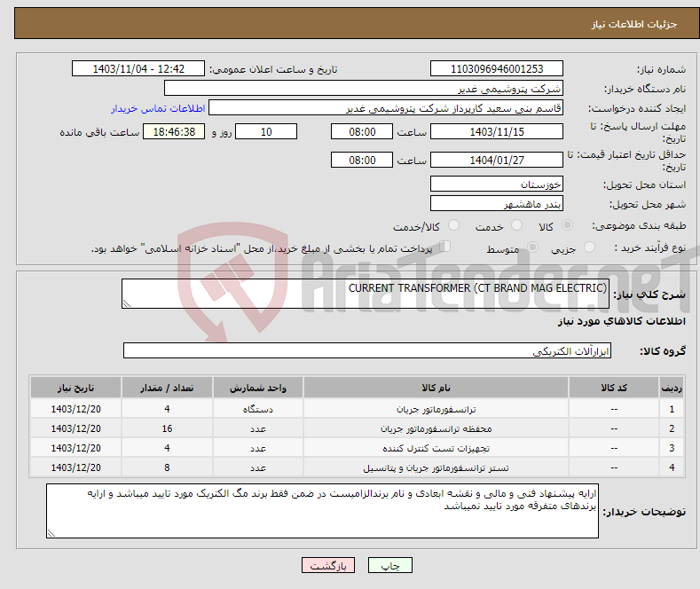The width and height of the screenshot is (700, 589).
Task: Select the متوسط purchase type radio
Action: 532,247
